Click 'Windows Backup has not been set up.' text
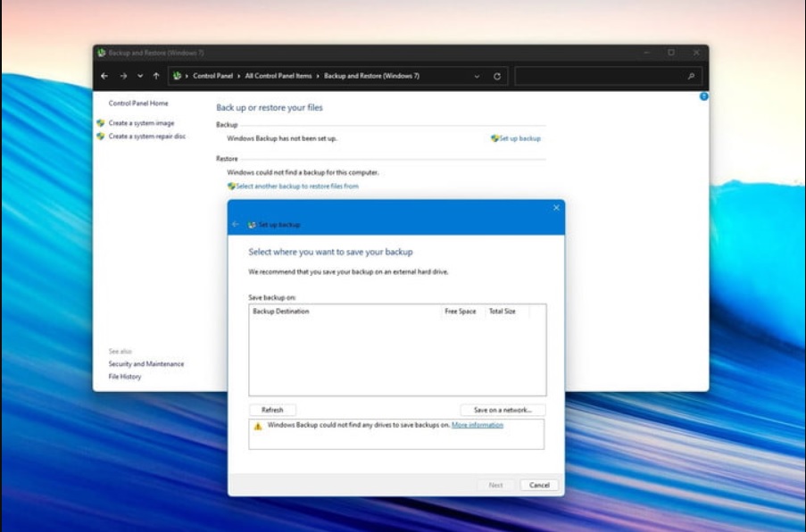Screen dimensions: 806x532 pyautogui.click(x=282, y=138)
